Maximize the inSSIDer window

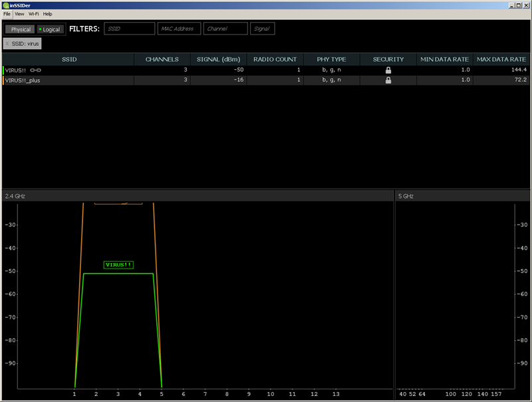point(519,5)
